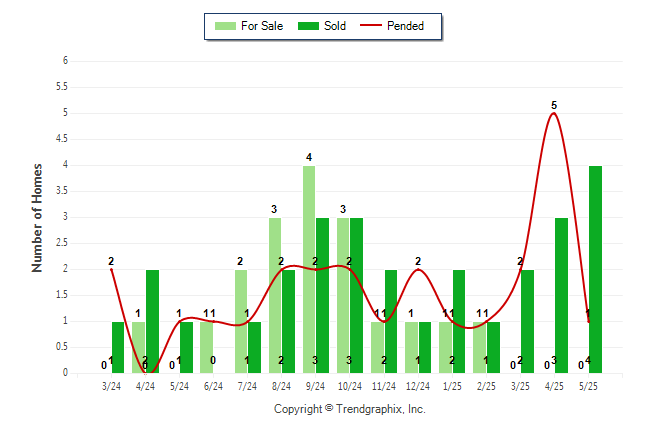Click the 12/24 x-axis label

(x=418, y=386)
